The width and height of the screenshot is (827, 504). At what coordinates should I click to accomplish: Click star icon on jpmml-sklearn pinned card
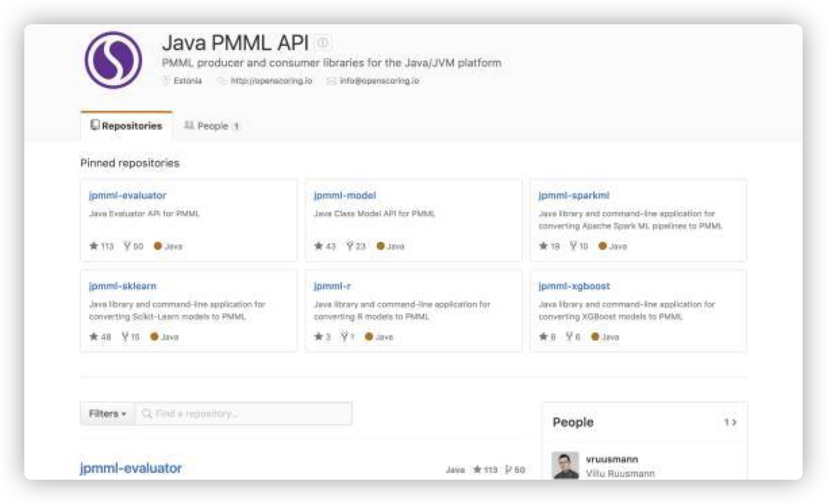[x=94, y=337]
